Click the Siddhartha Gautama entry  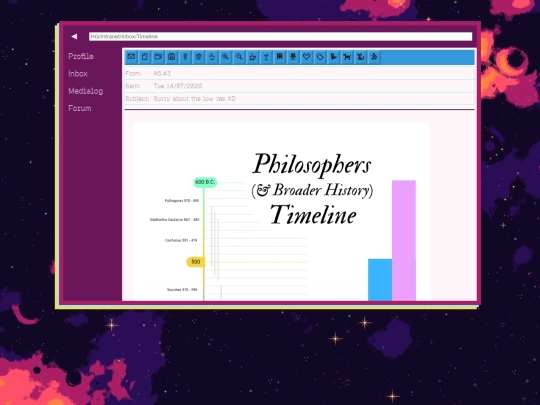174,219
